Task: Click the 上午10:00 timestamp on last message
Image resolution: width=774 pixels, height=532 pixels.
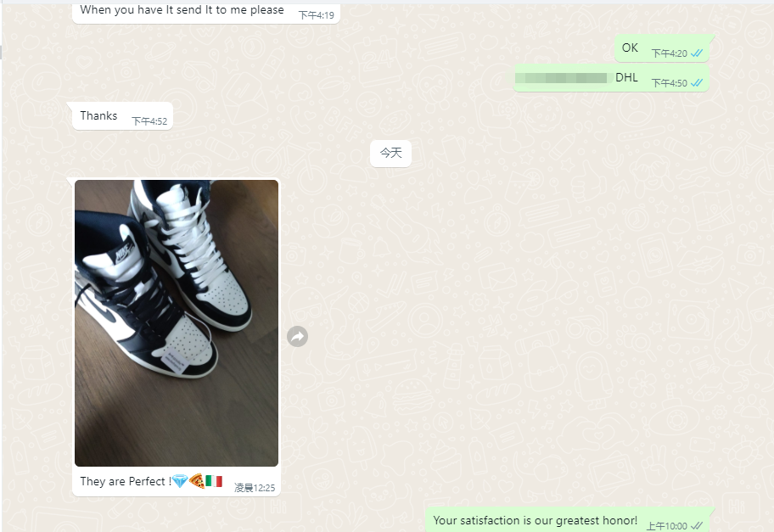Action: click(x=666, y=527)
